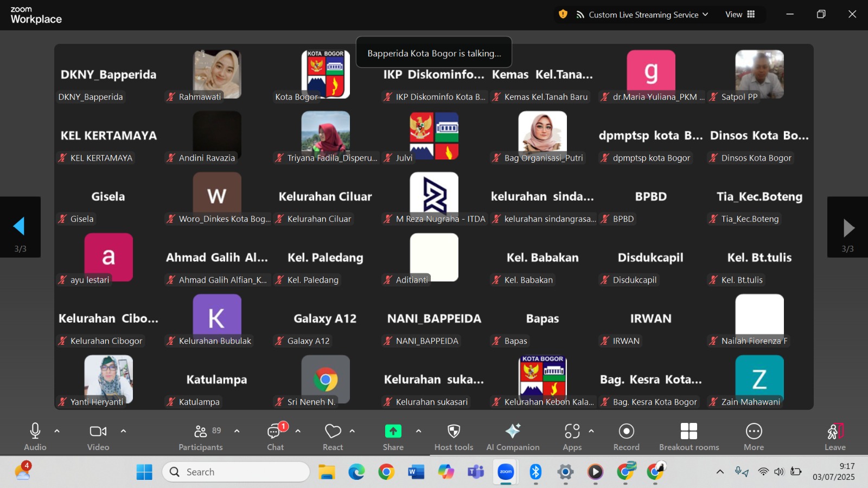
Task: Open the Participants panel
Action: coord(200,436)
